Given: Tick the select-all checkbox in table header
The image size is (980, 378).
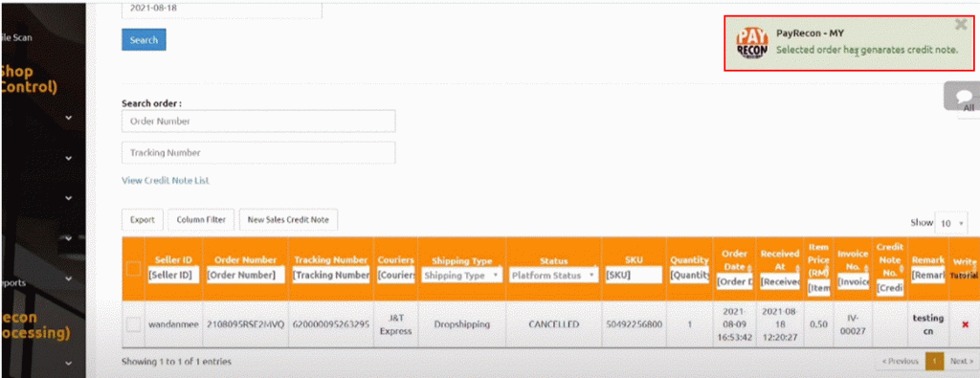Looking at the screenshot, I should [x=133, y=269].
